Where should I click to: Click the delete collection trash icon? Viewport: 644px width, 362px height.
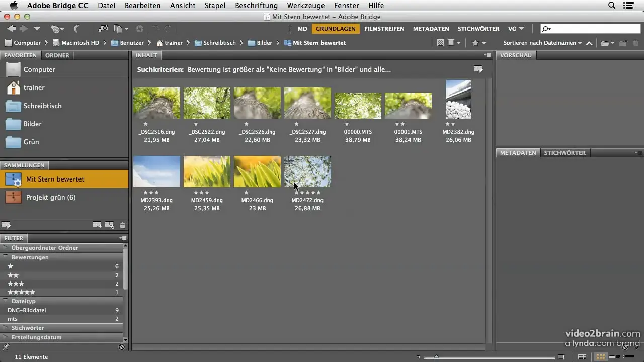click(x=122, y=226)
